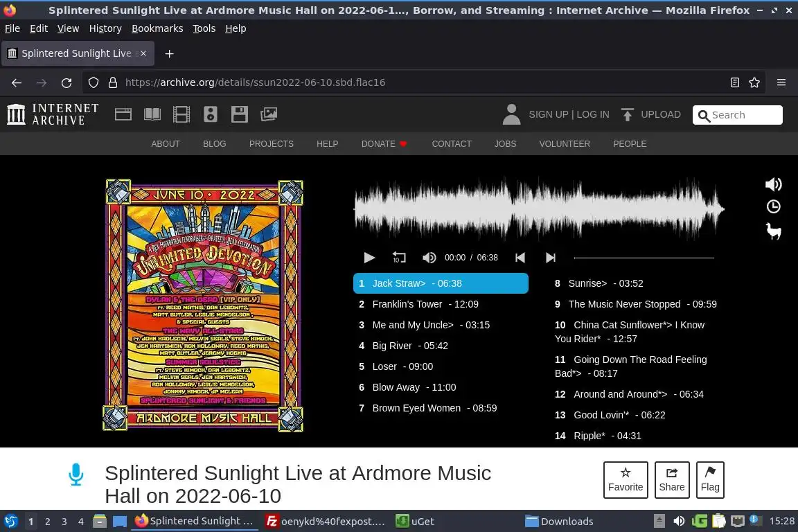Click the large speaker icon at right edge
The image size is (798, 532).
click(774, 184)
